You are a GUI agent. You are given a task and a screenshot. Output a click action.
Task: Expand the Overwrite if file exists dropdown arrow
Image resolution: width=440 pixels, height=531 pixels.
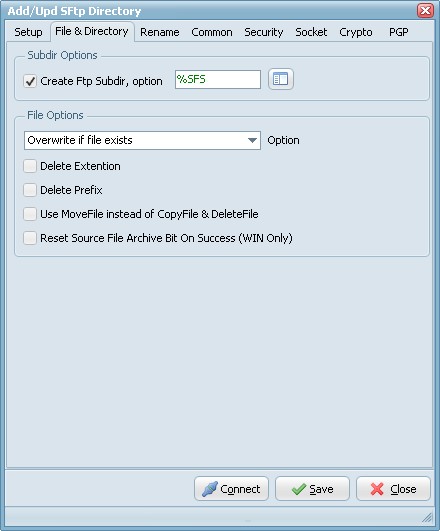coord(252,140)
